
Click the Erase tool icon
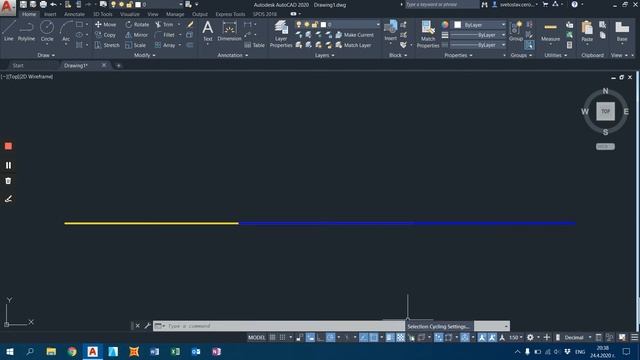pyautogui.click(x=190, y=24)
